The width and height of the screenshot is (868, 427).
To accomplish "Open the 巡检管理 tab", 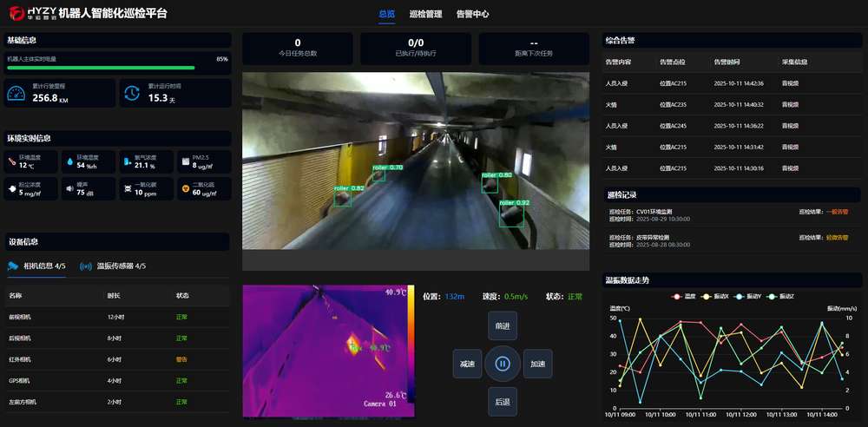I will [425, 14].
